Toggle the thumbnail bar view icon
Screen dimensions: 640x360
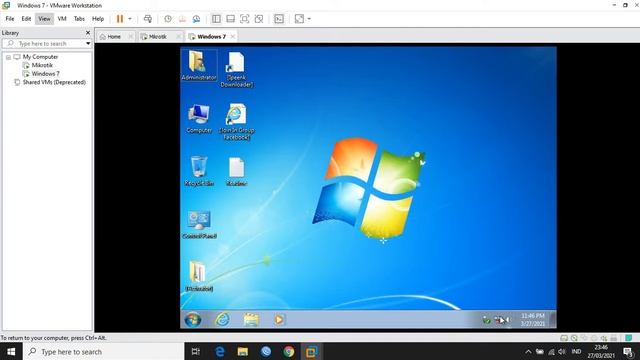coord(231,19)
